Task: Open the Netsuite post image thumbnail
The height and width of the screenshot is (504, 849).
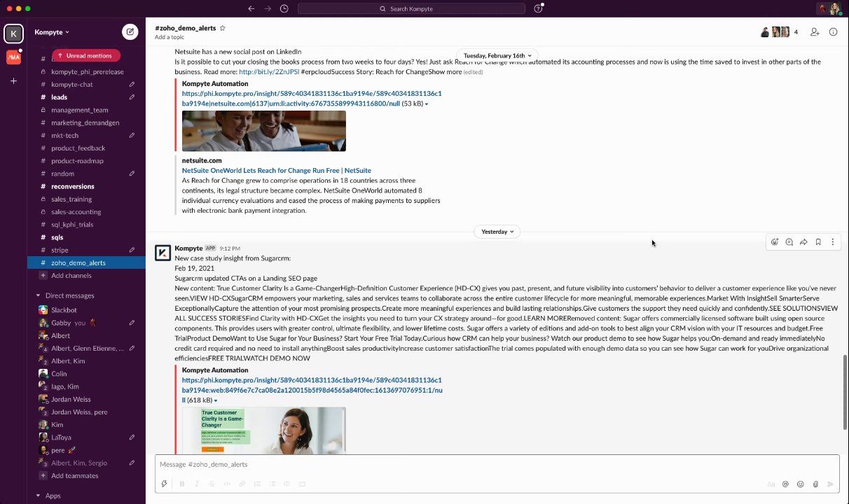Action: [x=264, y=131]
